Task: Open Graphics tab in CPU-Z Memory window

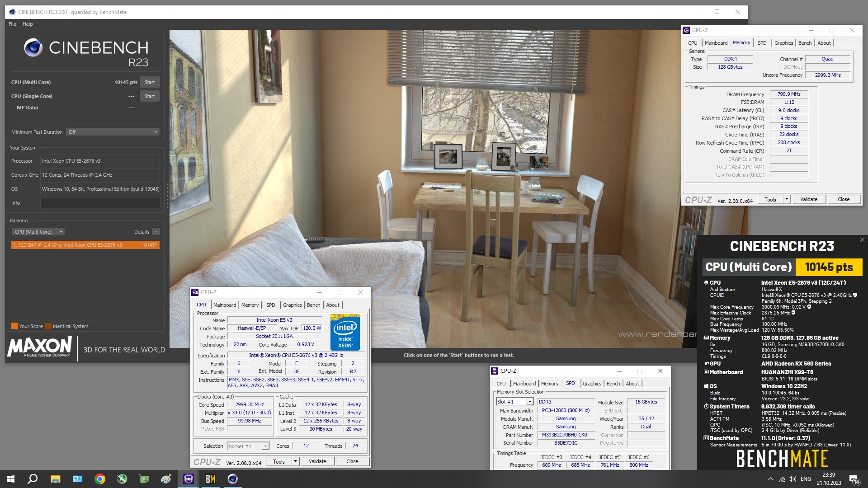Action: (783, 43)
